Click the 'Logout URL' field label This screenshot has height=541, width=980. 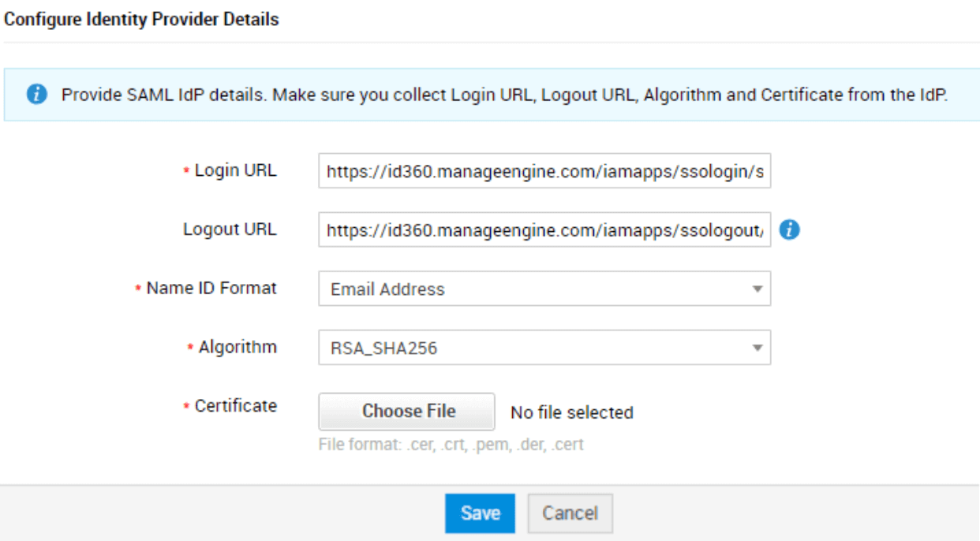coord(230,229)
